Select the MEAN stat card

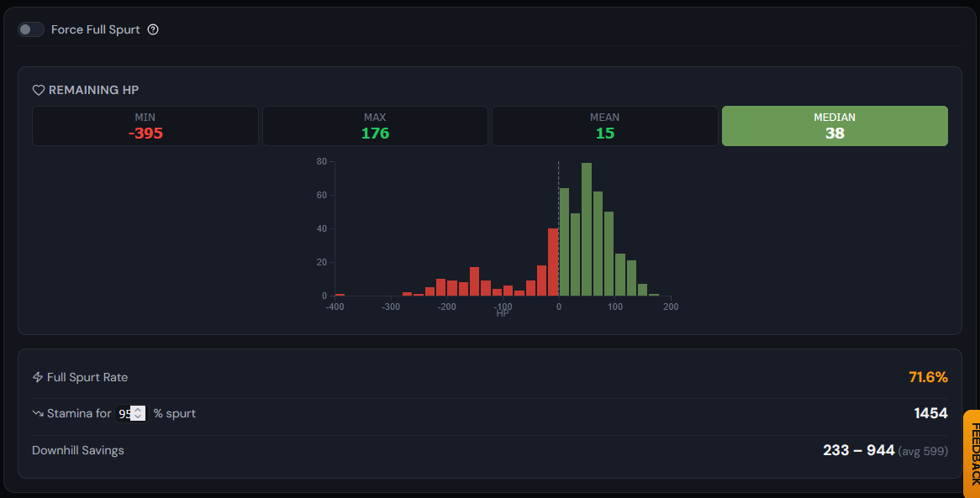pyautogui.click(x=605, y=126)
